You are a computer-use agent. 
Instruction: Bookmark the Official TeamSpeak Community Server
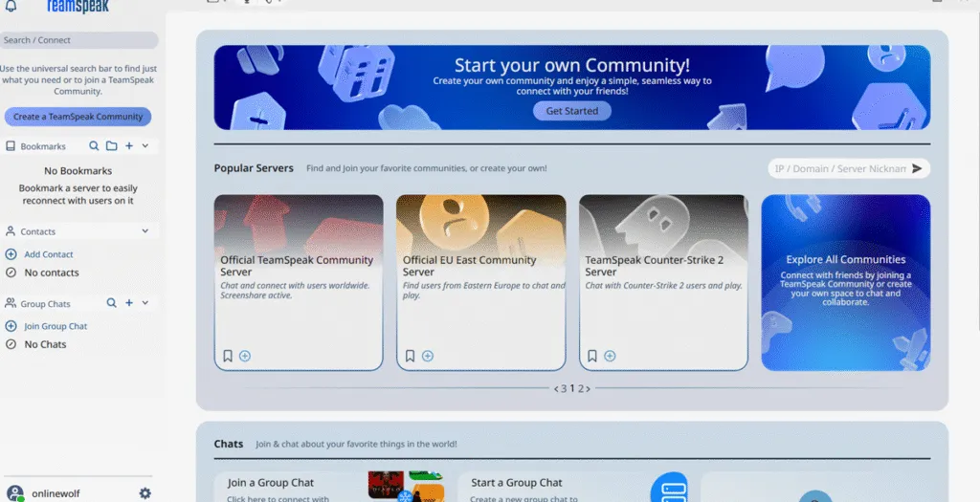[x=228, y=356]
